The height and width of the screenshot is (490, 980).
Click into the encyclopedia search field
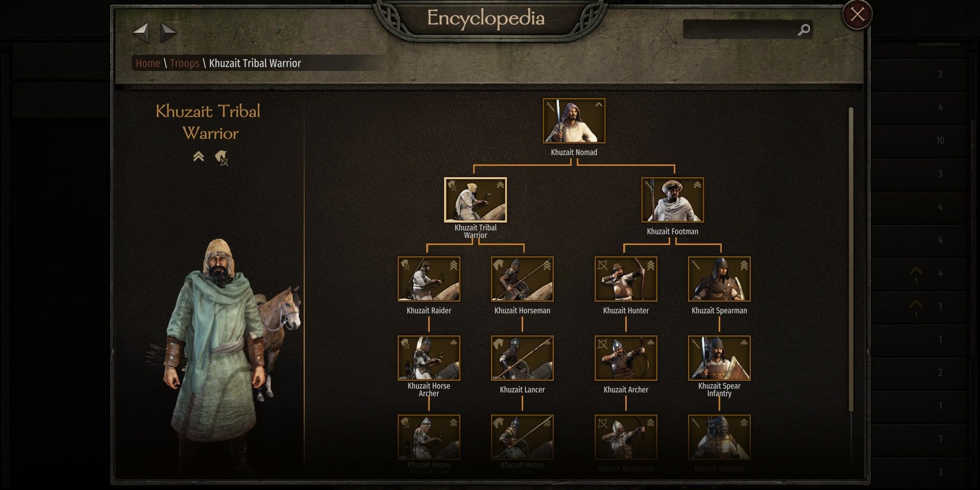coord(740,30)
